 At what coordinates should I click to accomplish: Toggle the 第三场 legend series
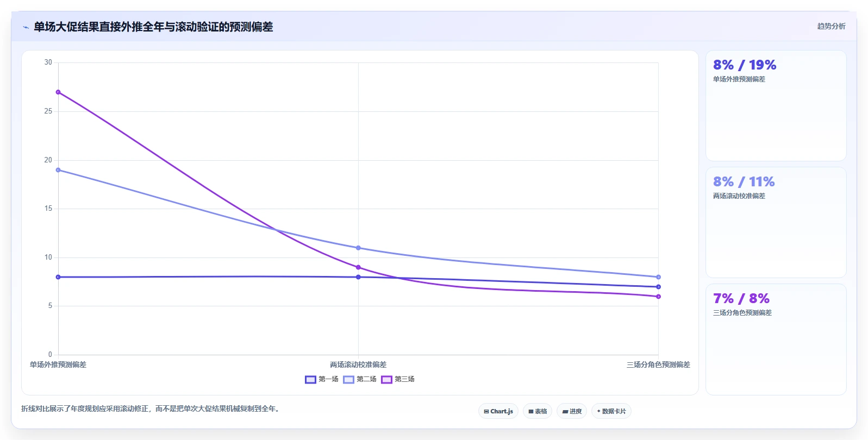[398, 379]
